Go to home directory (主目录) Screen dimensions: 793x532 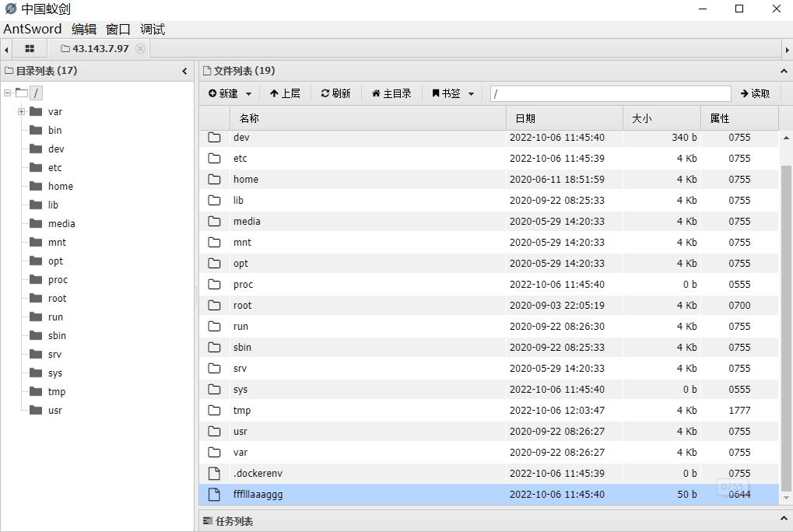click(391, 93)
